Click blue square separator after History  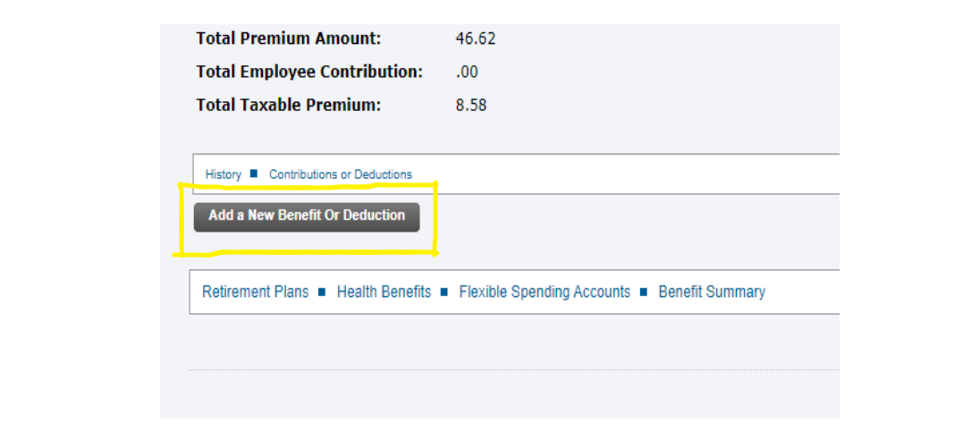254,173
